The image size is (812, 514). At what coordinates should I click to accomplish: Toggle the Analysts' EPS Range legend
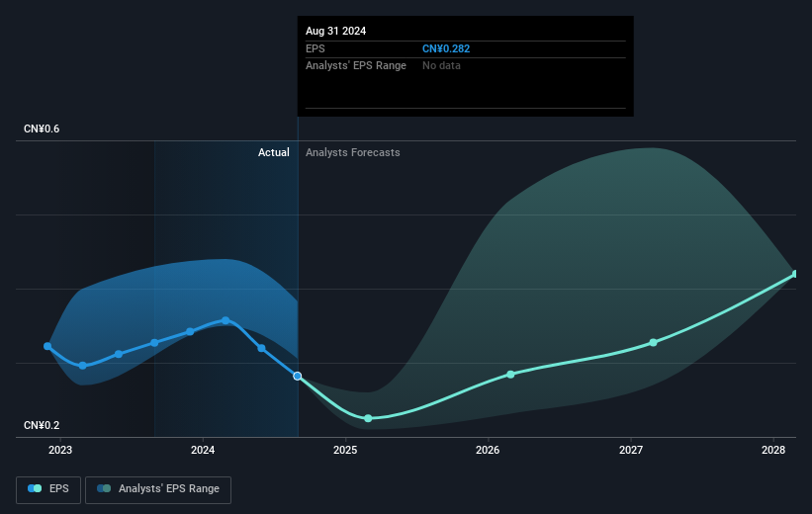tap(158, 489)
